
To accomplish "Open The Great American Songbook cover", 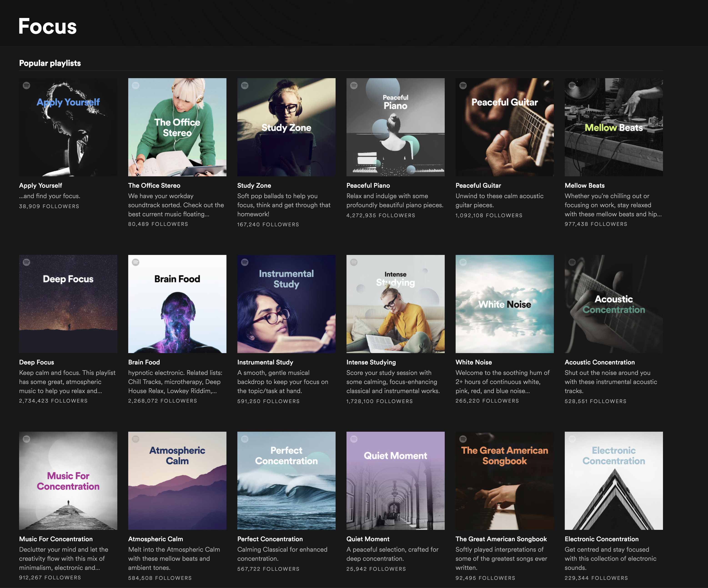I will tap(505, 481).
